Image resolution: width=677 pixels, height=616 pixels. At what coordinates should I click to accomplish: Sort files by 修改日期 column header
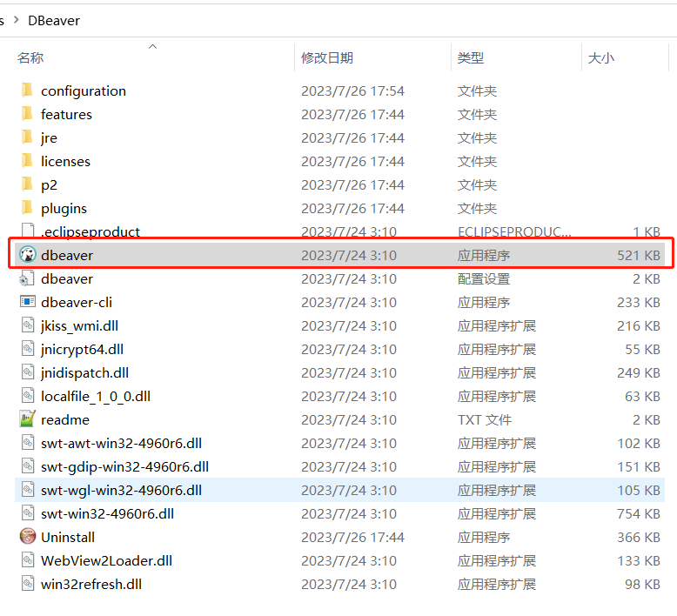click(327, 57)
